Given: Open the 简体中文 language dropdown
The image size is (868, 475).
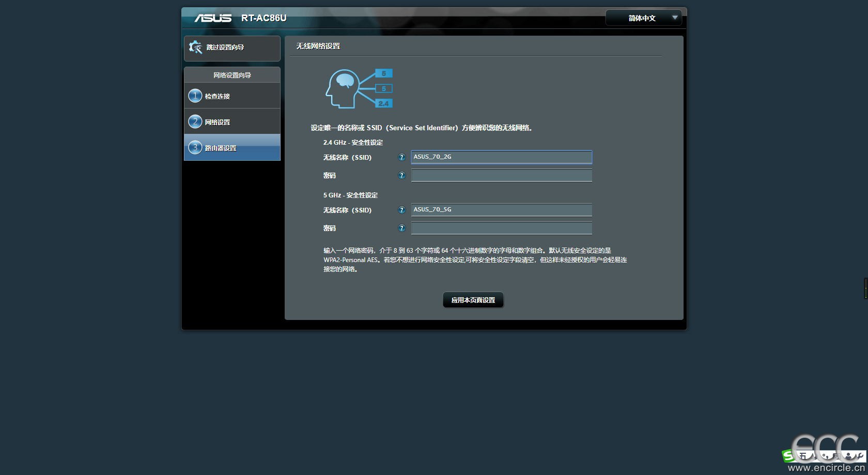Looking at the screenshot, I should [x=642, y=18].
